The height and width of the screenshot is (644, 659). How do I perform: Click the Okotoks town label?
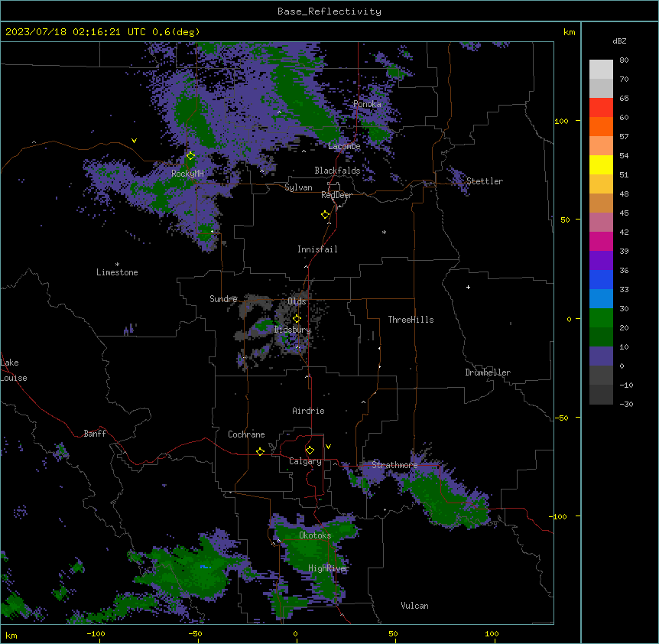point(315,535)
